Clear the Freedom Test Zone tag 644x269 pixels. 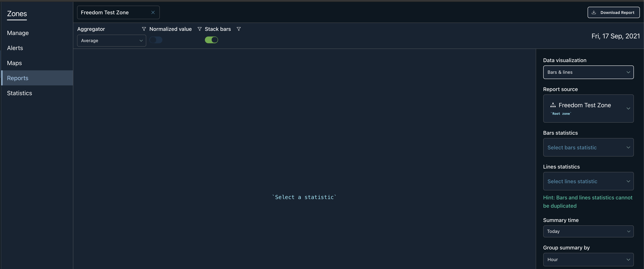coord(153,13)
